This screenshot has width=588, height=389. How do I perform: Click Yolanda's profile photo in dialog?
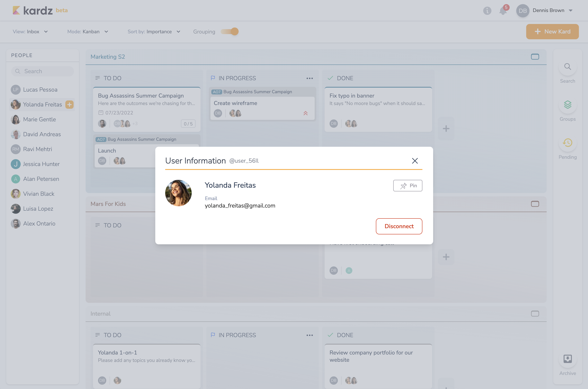click(178, 193)
